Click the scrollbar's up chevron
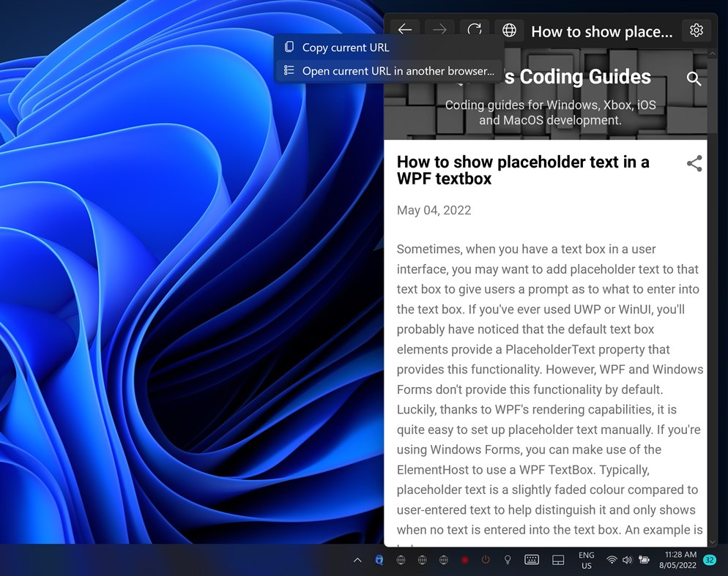Image resolution: width=728 pixels, height=576 pixels. pyautogui.click(x=712, y=53)
